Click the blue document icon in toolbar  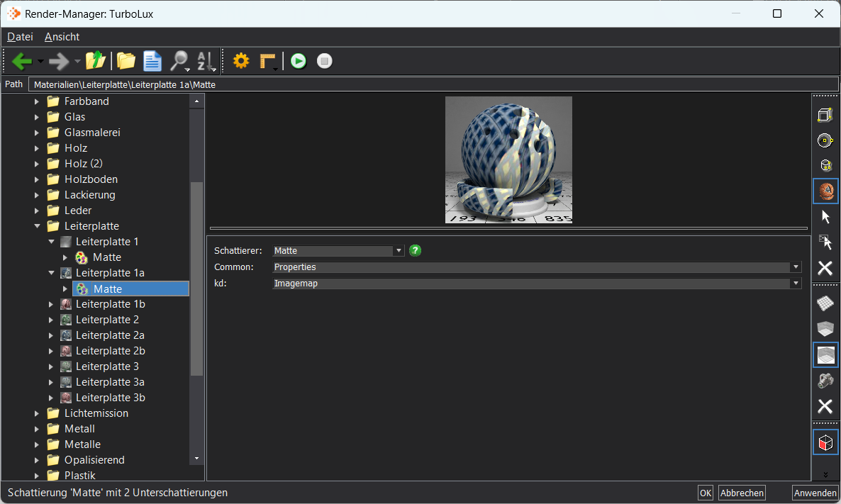(x=152, y=61)
